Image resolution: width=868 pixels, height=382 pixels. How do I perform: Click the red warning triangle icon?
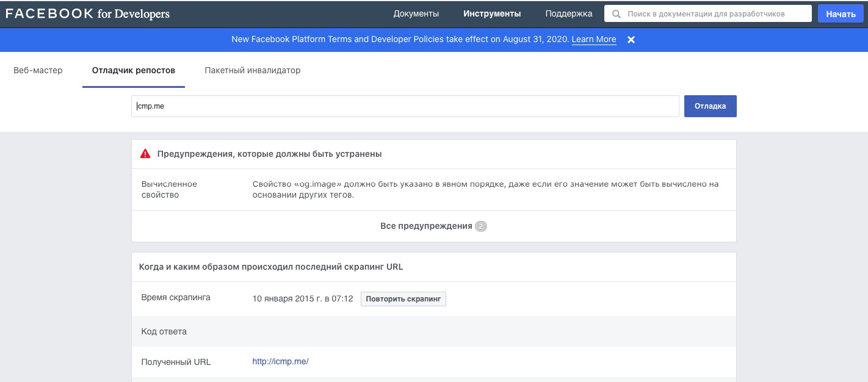tap(145, 154)
